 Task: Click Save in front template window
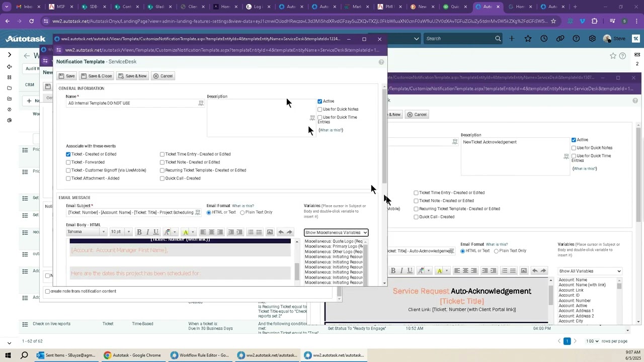click(x=66, y=76)
